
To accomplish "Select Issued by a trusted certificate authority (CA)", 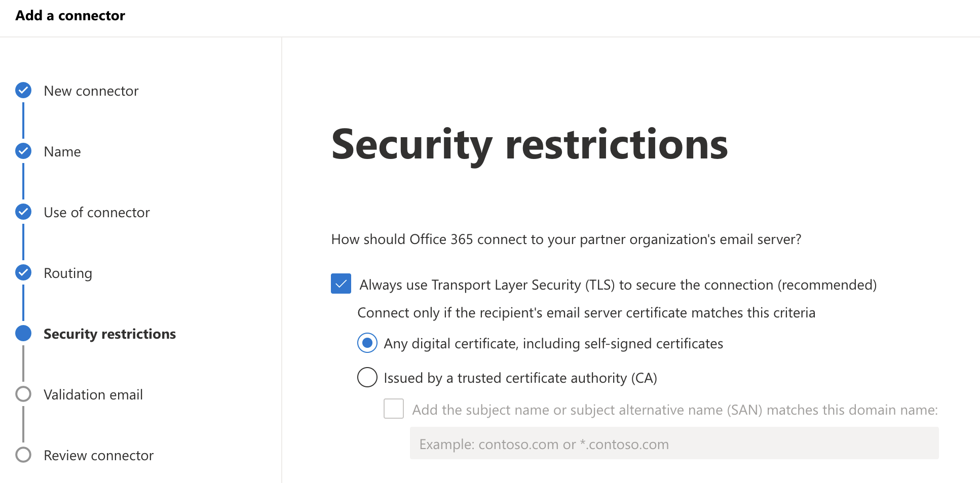I will tap(367, 378).
